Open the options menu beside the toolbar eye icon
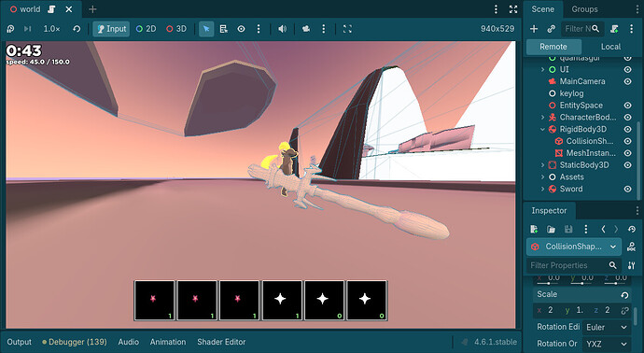The image size is (644, 353). (x=259, y=29)
